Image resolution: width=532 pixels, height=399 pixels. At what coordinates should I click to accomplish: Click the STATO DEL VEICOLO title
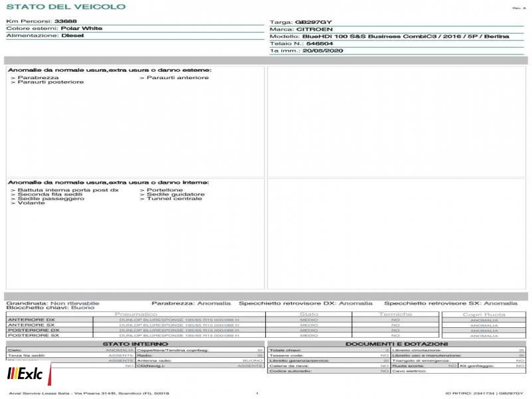coord(66,7)
